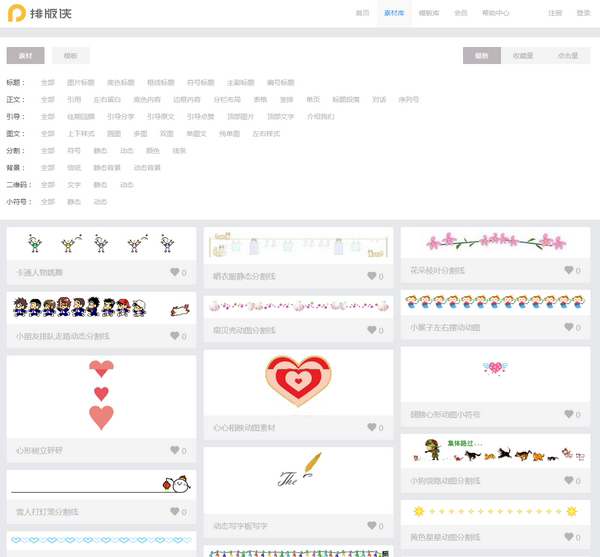Open the quill pen writing thumbnail
The width and height of the screenshot is (600, 557).
(x=298, y=480)
